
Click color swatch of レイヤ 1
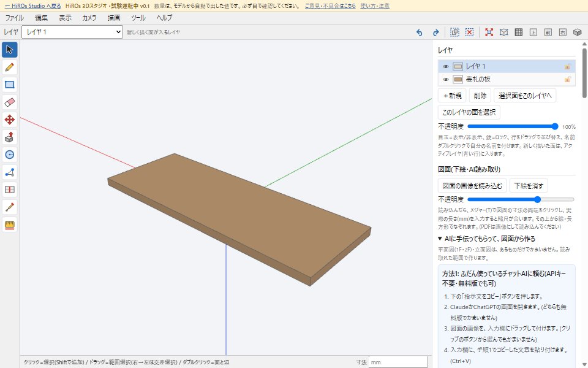pos(458,66)
